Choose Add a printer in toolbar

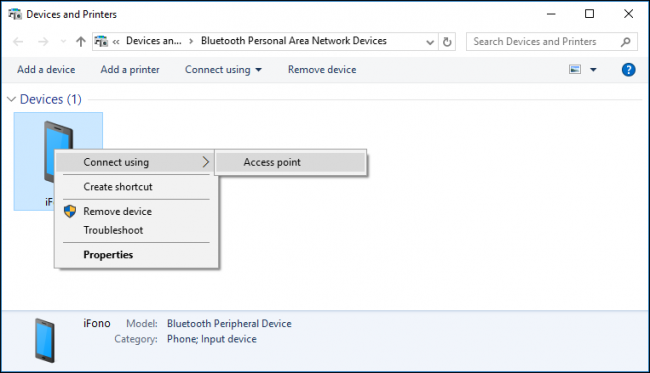pyautogui.click(x=130, y=70)
